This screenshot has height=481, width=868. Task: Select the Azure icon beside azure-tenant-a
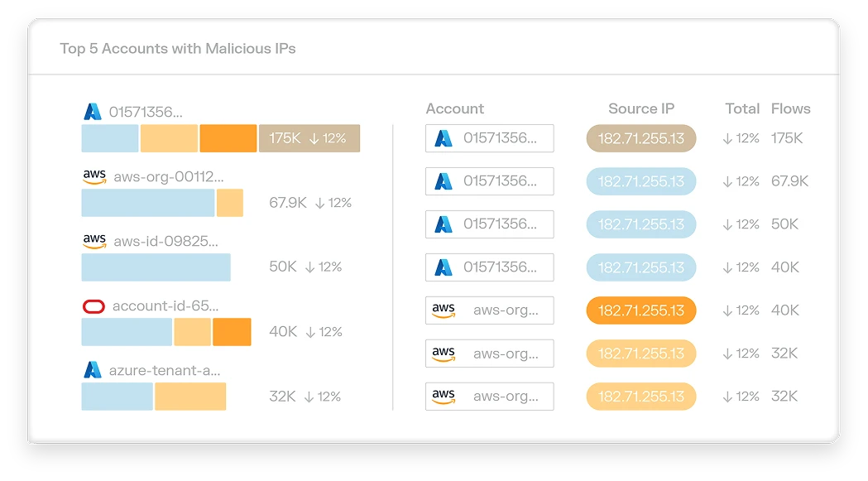(93, 370)
